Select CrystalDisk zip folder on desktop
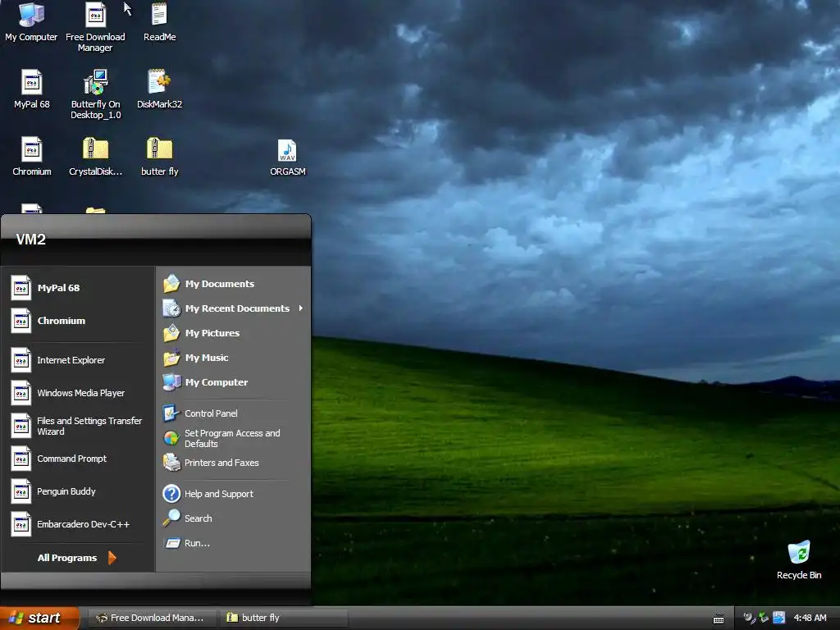This screenshot has height=630, width=840. point(96,157)
